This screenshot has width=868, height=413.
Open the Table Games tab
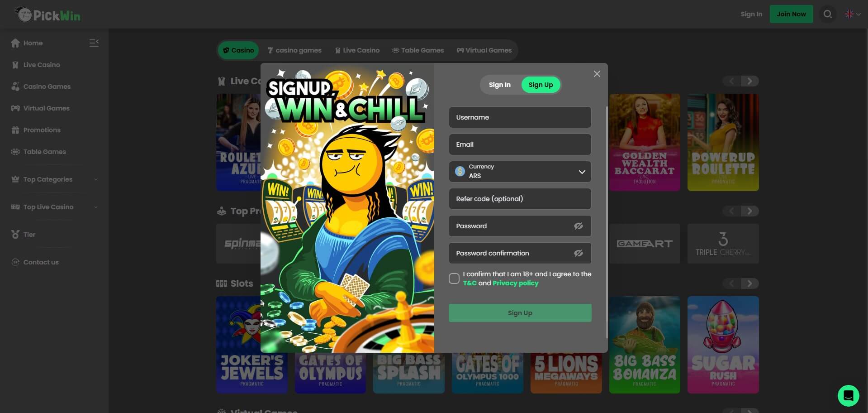[x=418, y=50]
